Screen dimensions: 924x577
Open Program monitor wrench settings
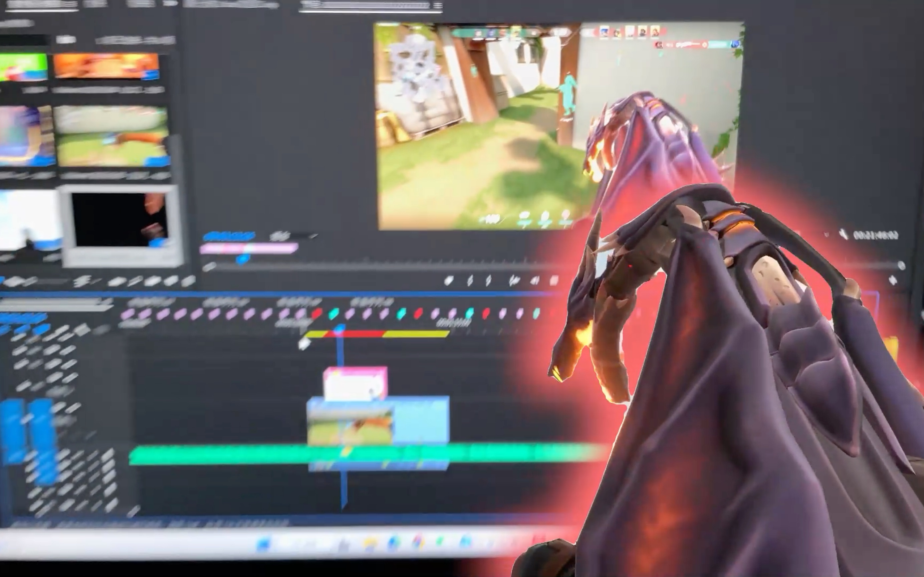click(844, 234)
